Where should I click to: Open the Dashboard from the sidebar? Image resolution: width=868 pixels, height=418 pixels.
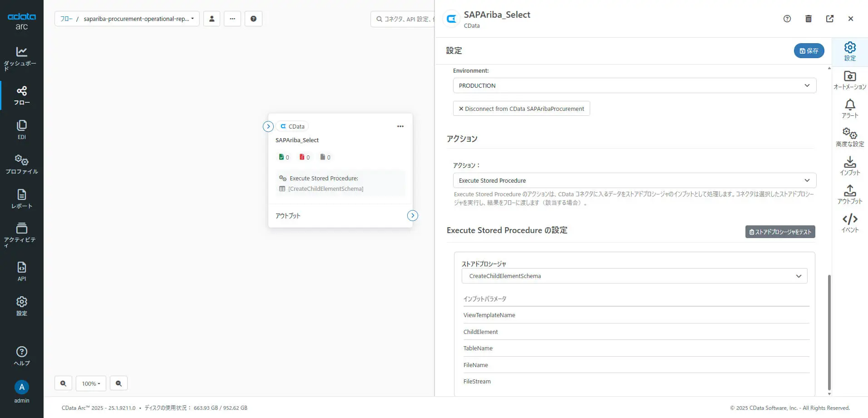click(x=21, y=58)
